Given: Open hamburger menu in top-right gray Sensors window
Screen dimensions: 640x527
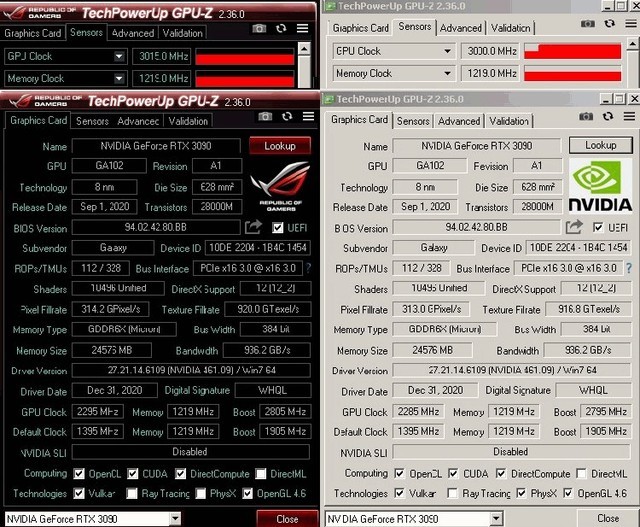Looking at the screenshot, I should point(631,24).
